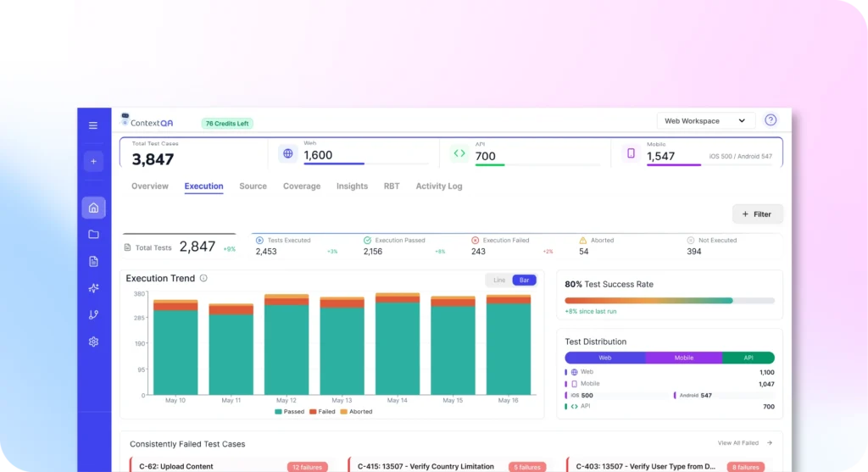
Task: Switch chart to Line view
Action: coord(499,280)
